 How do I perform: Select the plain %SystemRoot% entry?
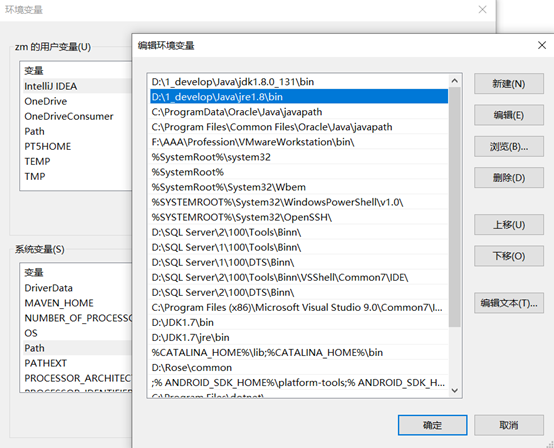(299, 172)
